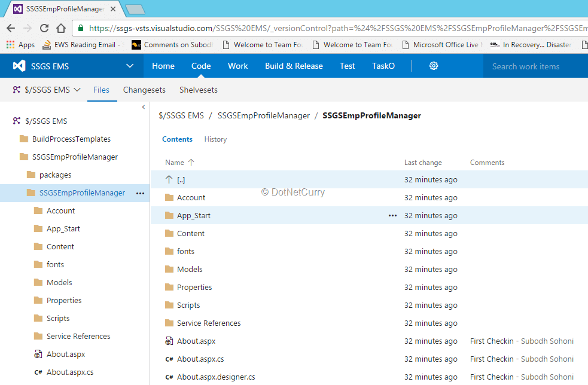Click $/SSGS EMS breadcrumb link
The image size is (588, 385).
(181, 115)
